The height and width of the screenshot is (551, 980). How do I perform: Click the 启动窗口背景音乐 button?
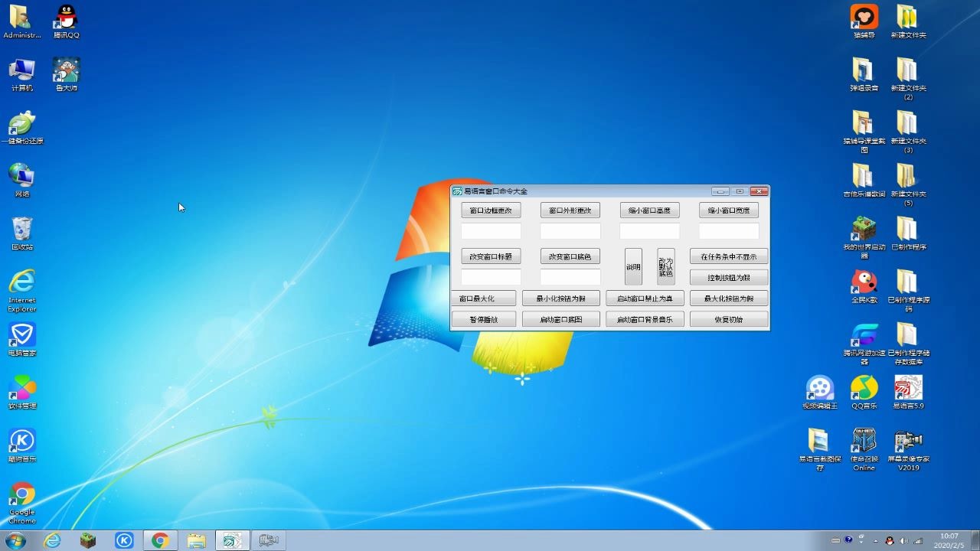(645, 319)
